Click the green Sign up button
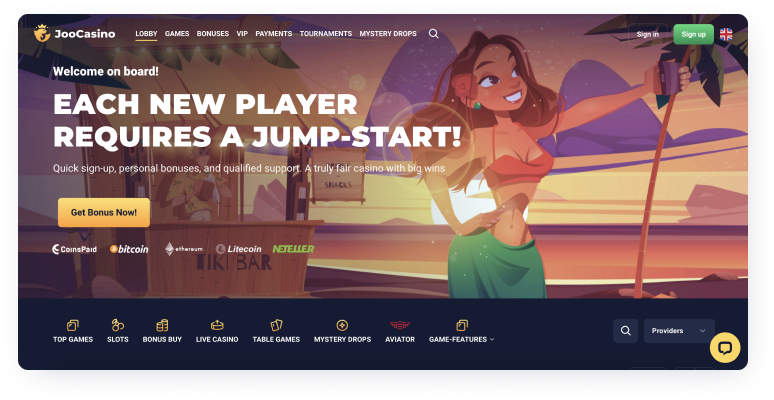The height and width of the screenshot is (400, 774). coord(694,34)
